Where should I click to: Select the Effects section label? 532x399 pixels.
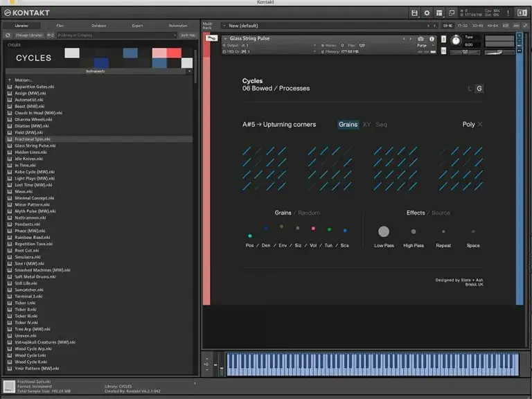point(416,213)
